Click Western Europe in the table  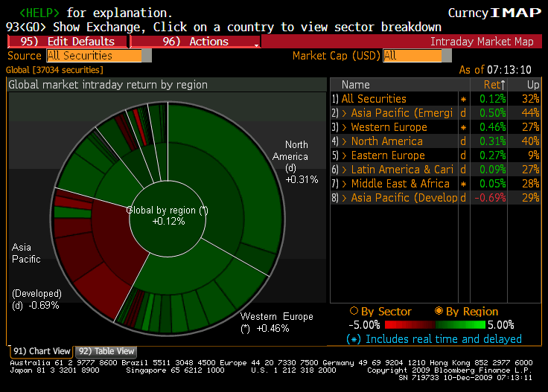tap(389, 127)
